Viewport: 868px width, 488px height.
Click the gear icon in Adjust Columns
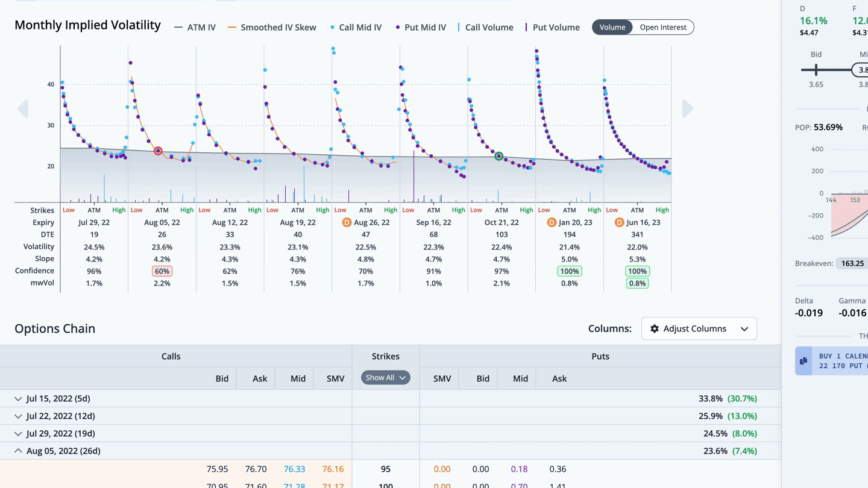click(x=655, y=329)
